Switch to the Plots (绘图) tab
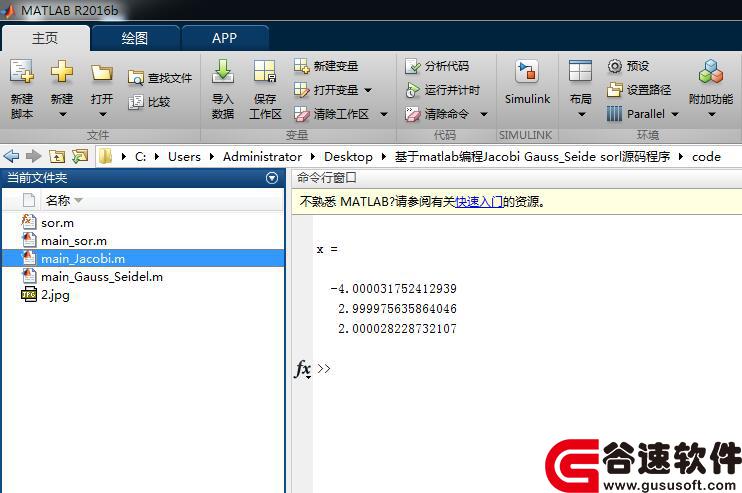 point(135,38)
